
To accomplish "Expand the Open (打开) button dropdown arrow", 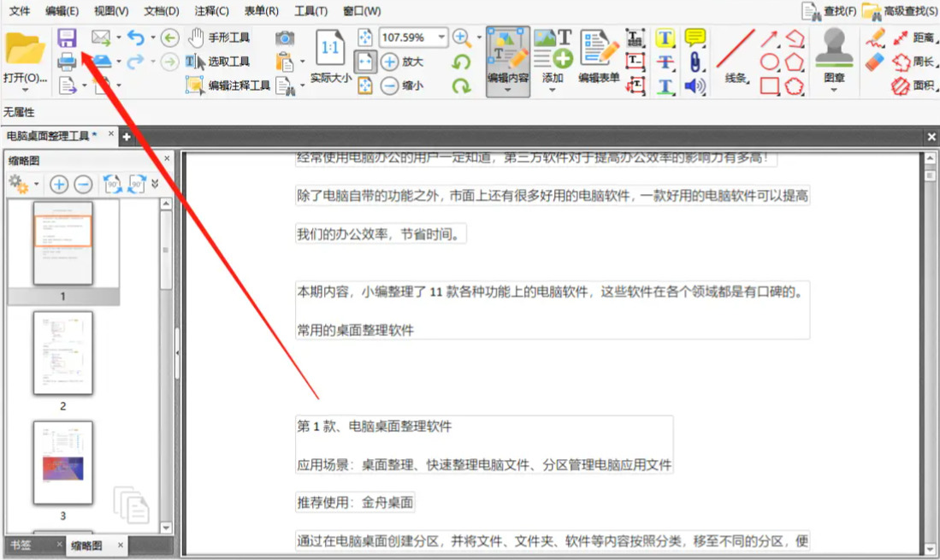I will pos(25,90).
